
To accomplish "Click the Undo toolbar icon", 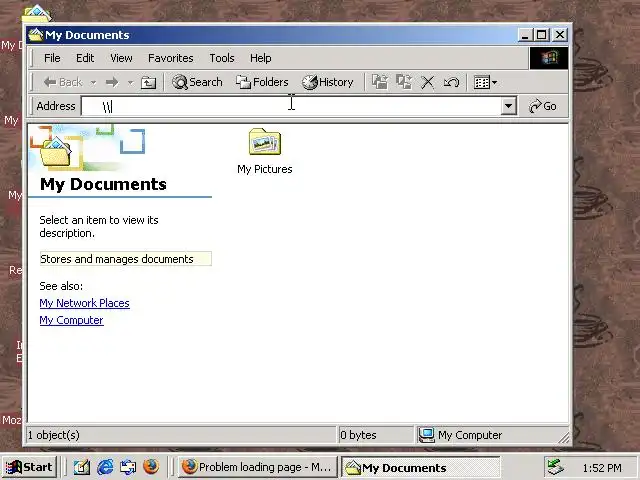I will click(x=451, y=82).
